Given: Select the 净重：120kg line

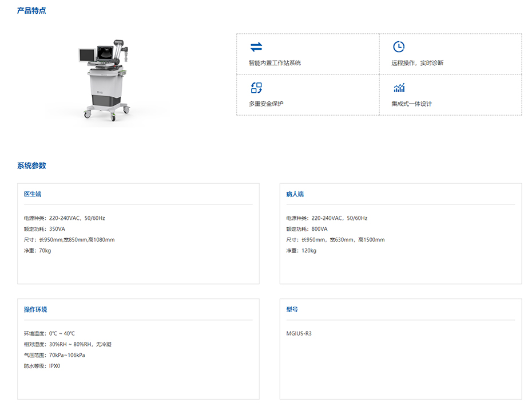Looking at the screenshot, I should (301, 251).
